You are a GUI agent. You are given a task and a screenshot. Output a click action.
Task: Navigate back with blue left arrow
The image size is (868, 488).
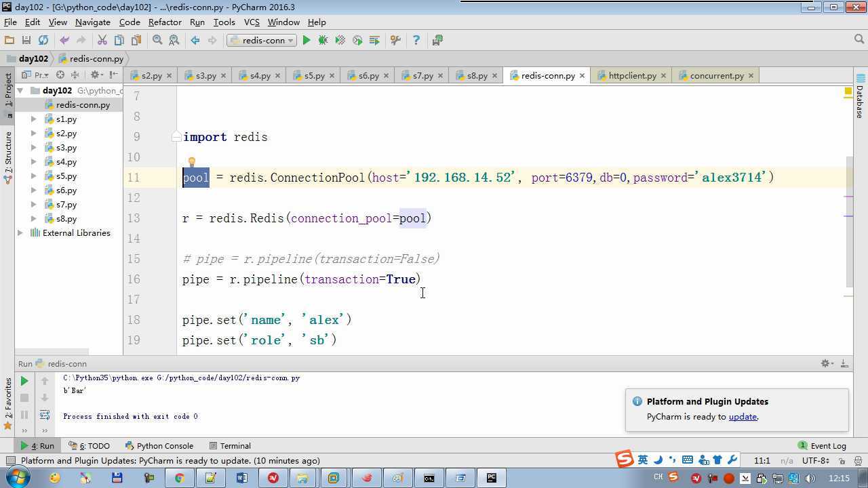pyautogui.click(x=195, y=41)
